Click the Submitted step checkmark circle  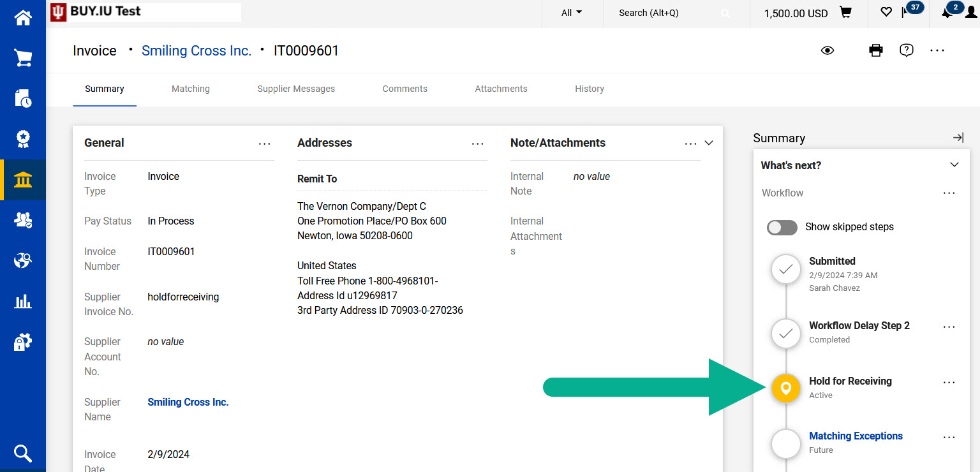786,269
